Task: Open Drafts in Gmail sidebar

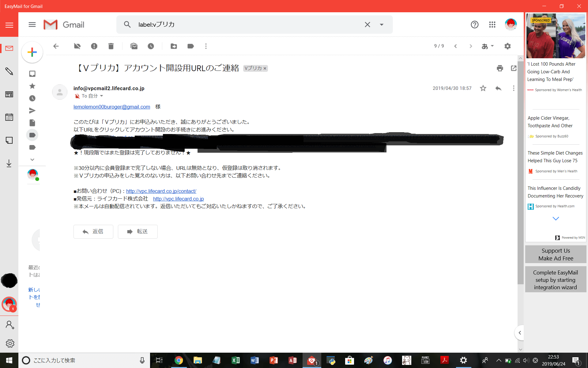Action: [x=32, y=123]
